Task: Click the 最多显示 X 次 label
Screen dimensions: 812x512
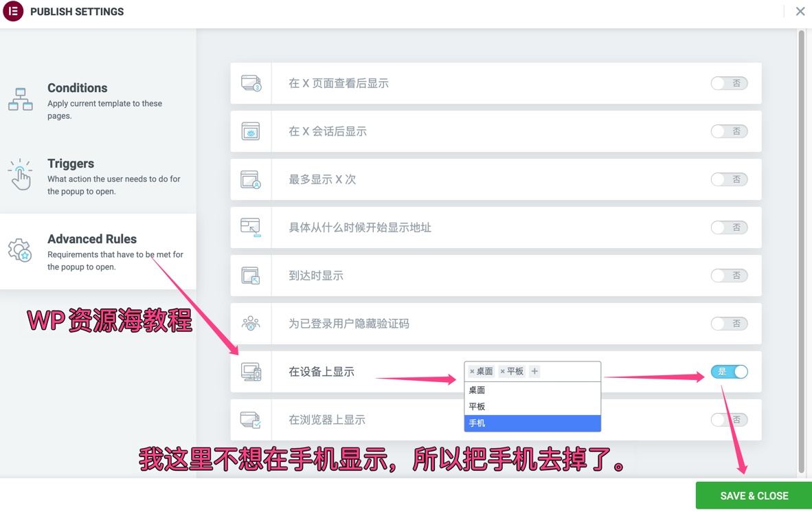Action: [x=322, y=180]
